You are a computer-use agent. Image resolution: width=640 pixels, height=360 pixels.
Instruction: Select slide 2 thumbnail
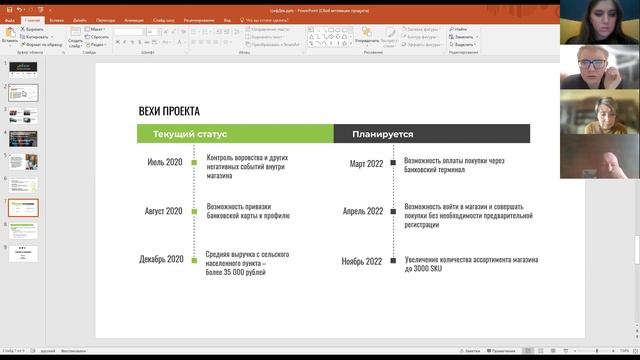tap(23, 93)
